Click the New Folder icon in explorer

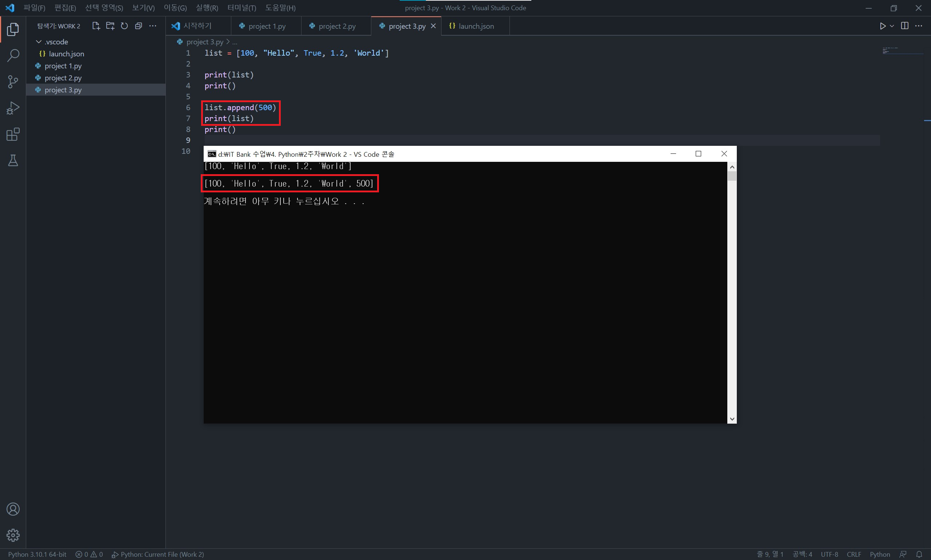(110, 26)
